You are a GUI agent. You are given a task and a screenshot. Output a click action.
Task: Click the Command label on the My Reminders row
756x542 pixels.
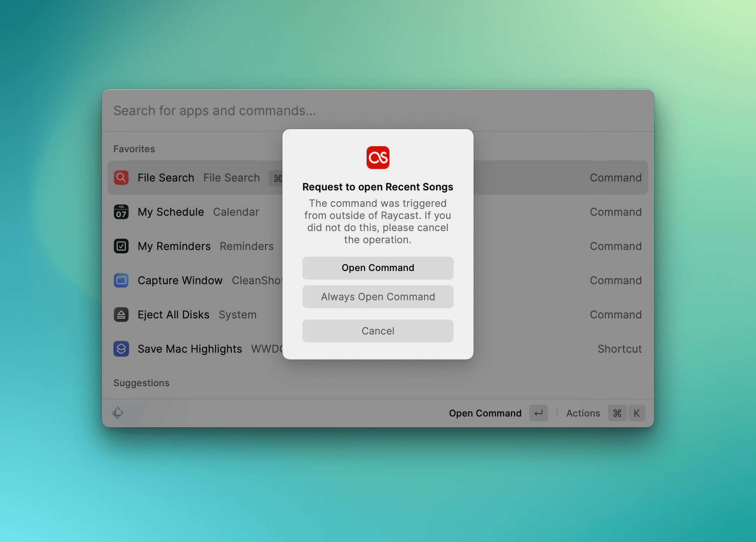pyautogui.click(x=615, y=246)
